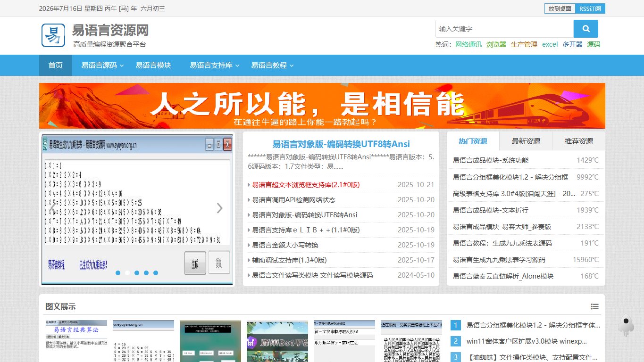Select the fourth carousel dot
Screen dimensions: 644x362
click(x=146, y=273)
